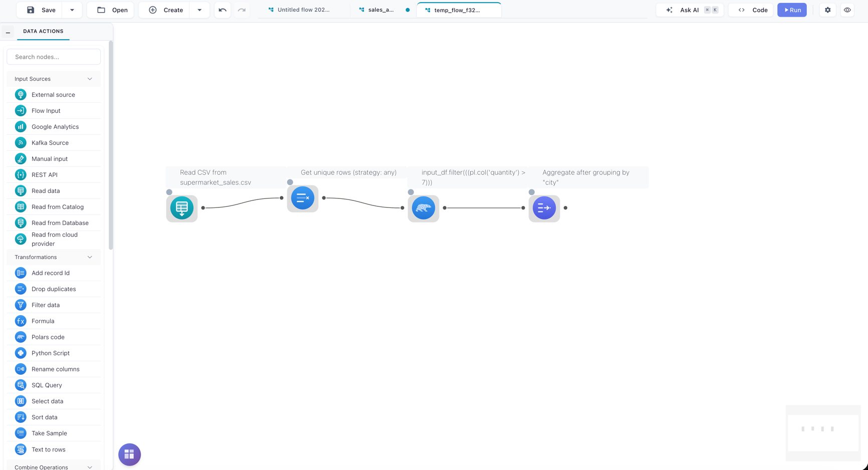Click the redo arrow in toolbar

click(242, 10)
